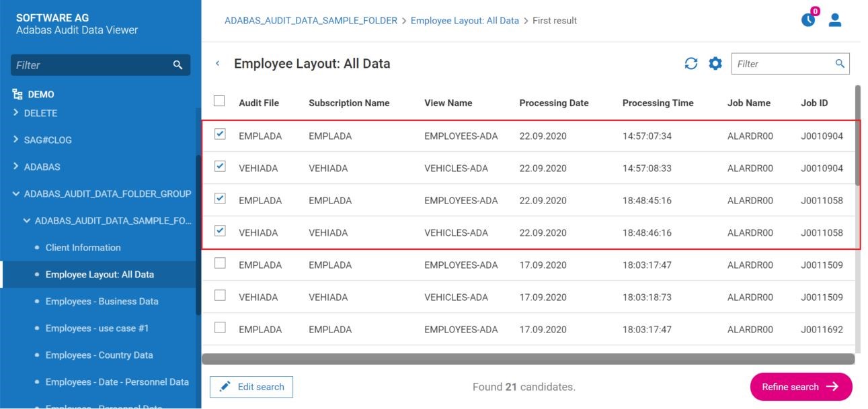Uncheck the EMPLADA row at 14:57:07:34
This screenshot has height=409, width=868.
[x=220, y=134]
